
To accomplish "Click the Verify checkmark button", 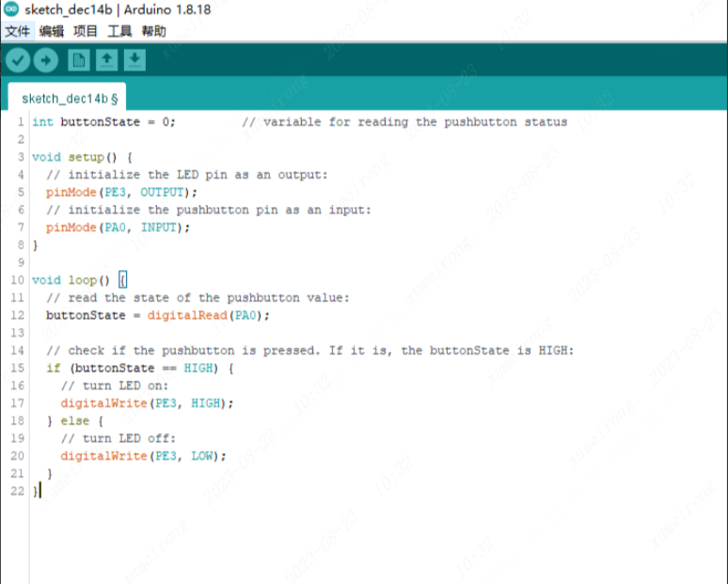I will click(18, 61).
